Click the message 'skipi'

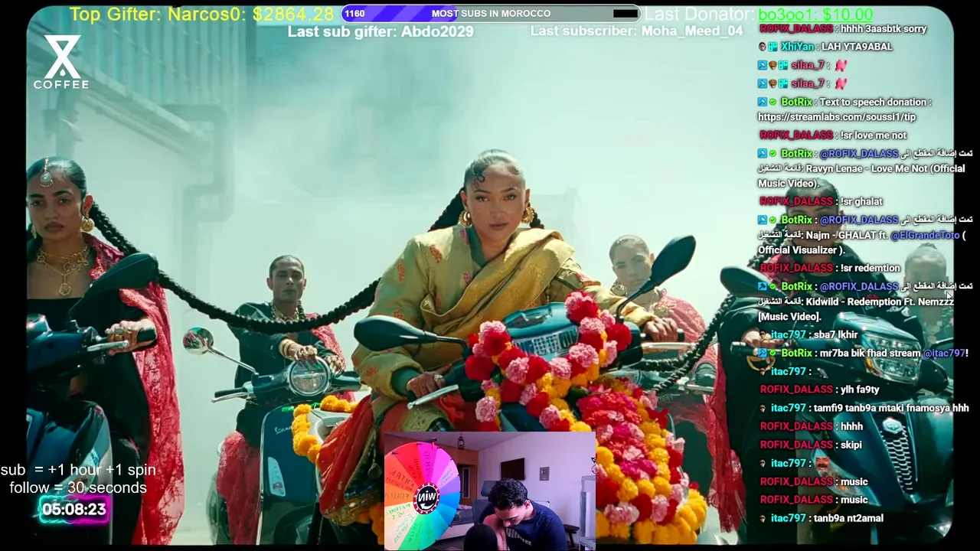851,445
